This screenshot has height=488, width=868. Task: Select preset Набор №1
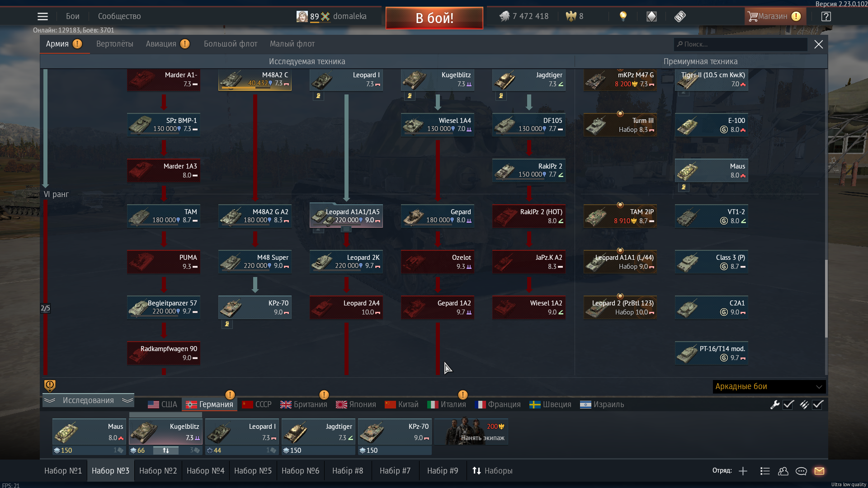63,471
